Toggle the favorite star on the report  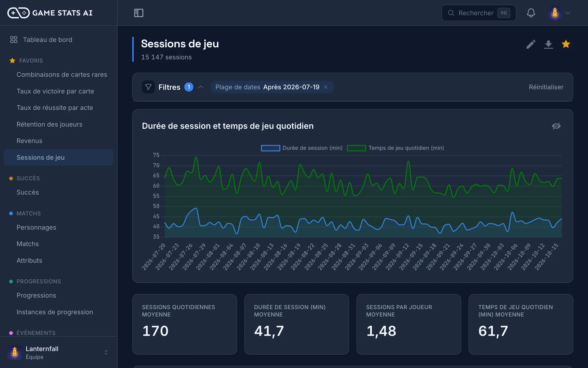click(x=566, y=44)
